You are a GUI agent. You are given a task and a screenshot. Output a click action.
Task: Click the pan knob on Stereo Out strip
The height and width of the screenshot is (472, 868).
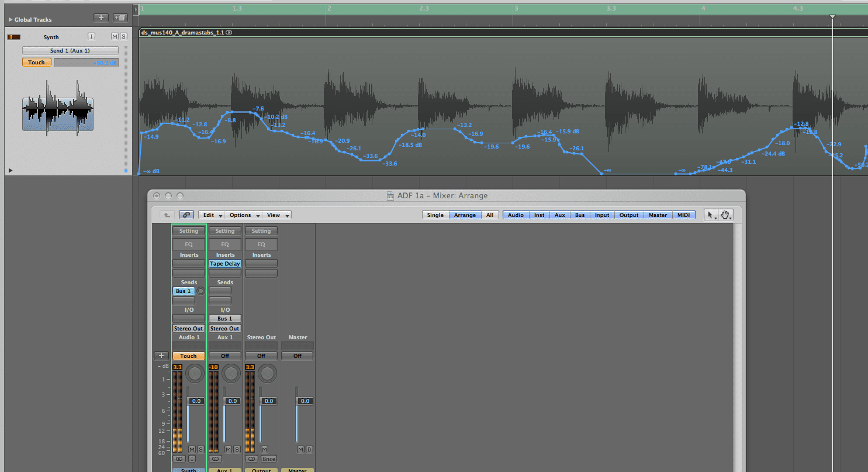pyautogui.click(x=268, y=374)
